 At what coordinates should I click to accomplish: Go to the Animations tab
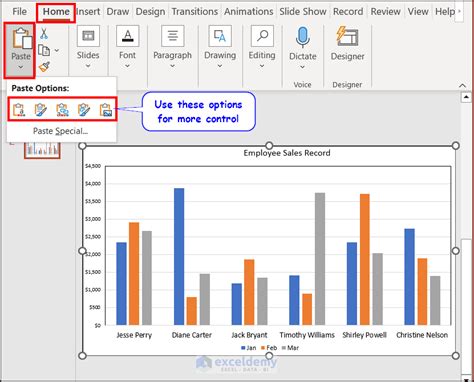click(249, 12)
